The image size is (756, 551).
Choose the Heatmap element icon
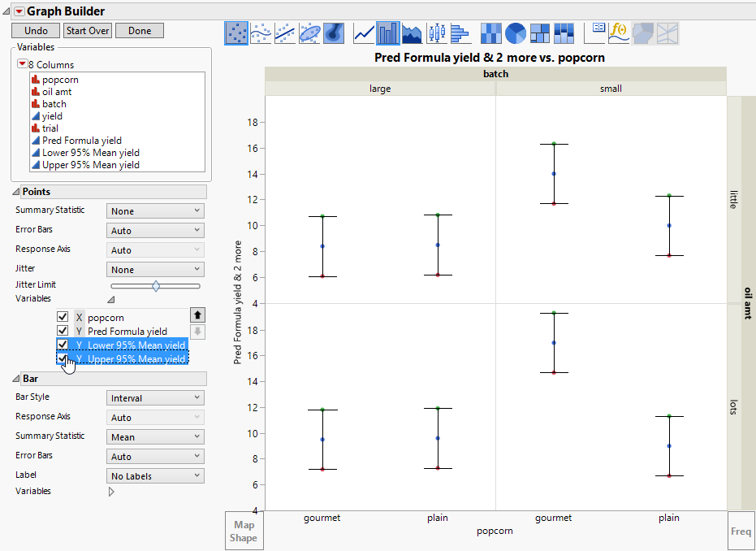pos(491,33)
